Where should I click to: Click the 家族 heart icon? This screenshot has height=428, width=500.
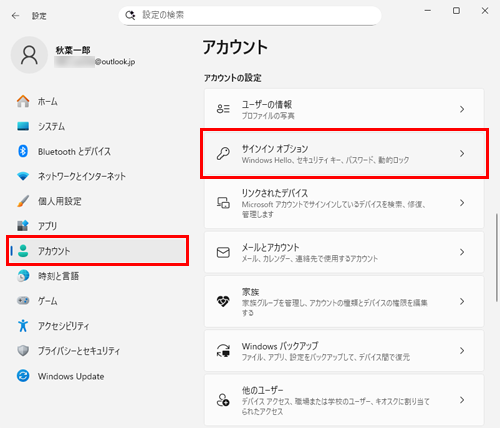pyautogui.click(x=223, y=301)
